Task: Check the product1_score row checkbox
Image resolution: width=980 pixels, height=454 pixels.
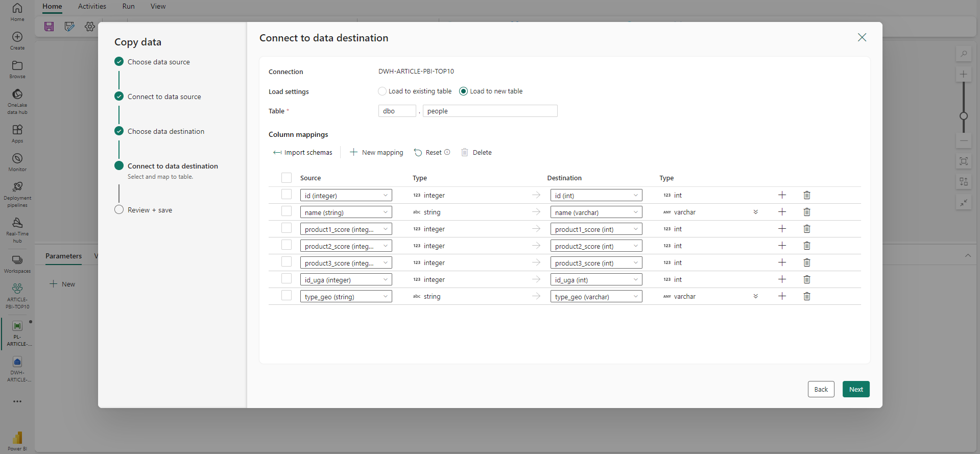Action: [286, 228]
